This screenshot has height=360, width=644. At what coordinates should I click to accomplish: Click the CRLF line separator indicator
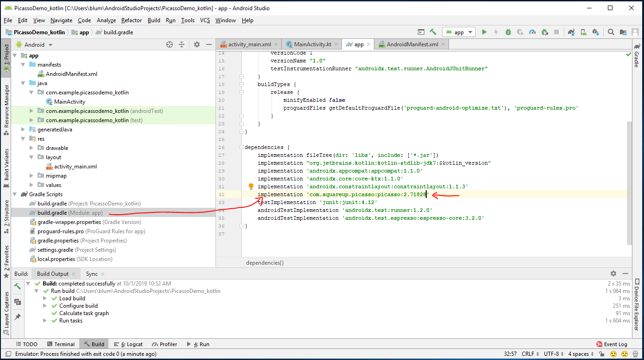530,354
